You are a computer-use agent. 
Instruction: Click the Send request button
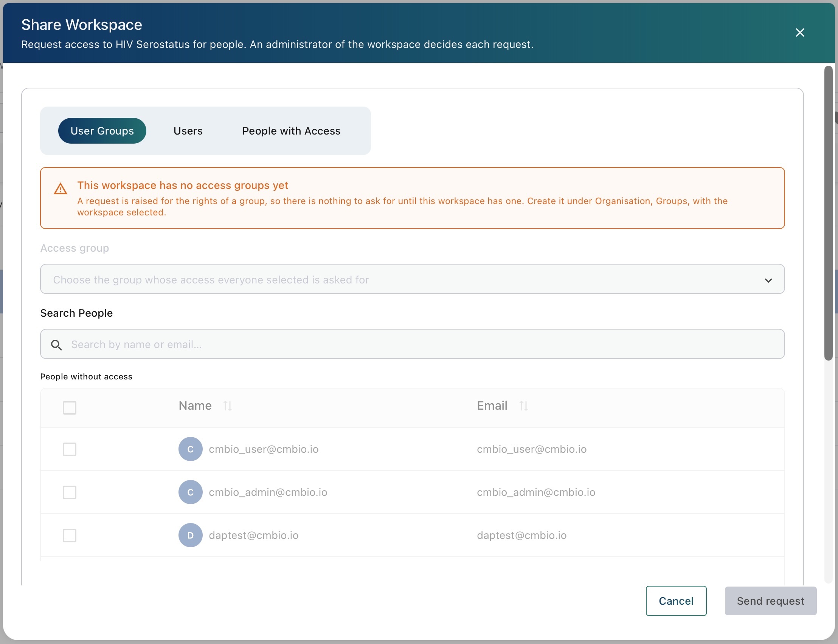tap(770, 601)
